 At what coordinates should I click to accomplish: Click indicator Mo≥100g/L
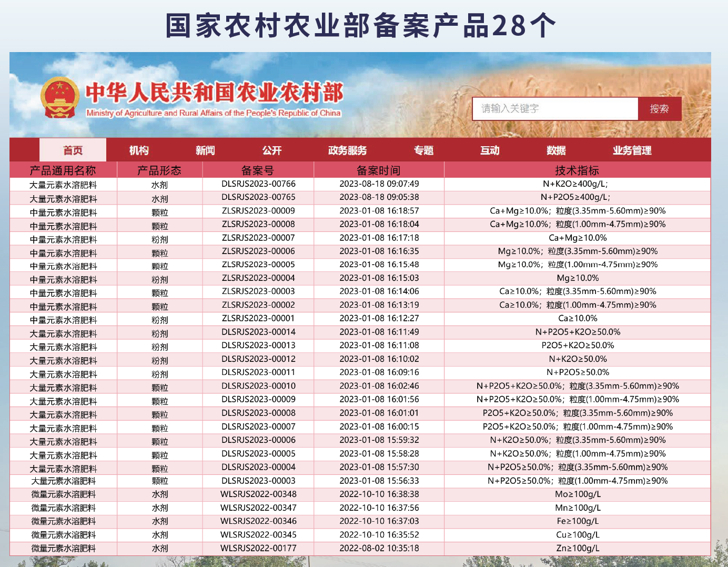coord(578,494)
